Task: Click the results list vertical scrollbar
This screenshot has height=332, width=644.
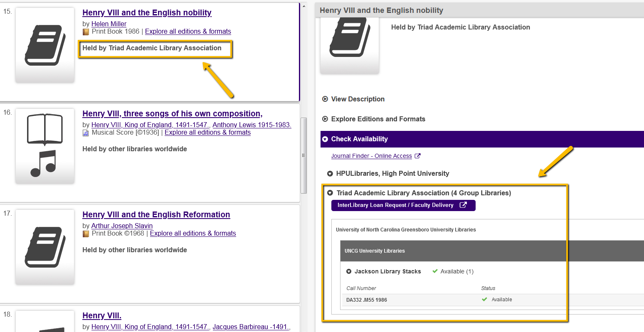Action: pos(303,155)
